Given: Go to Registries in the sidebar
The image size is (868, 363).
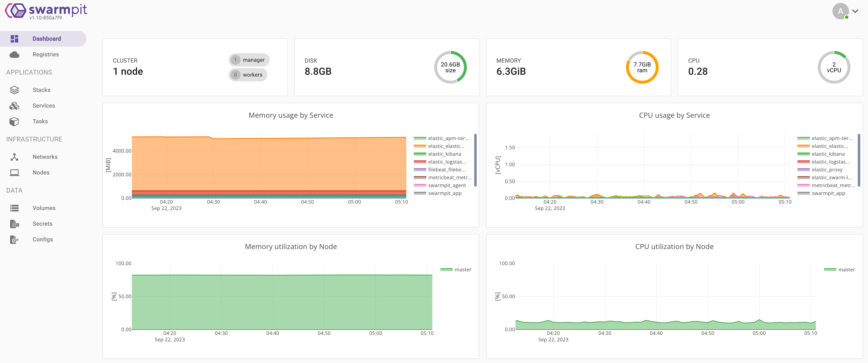Looking at the screenshot, I should point(45,55).
